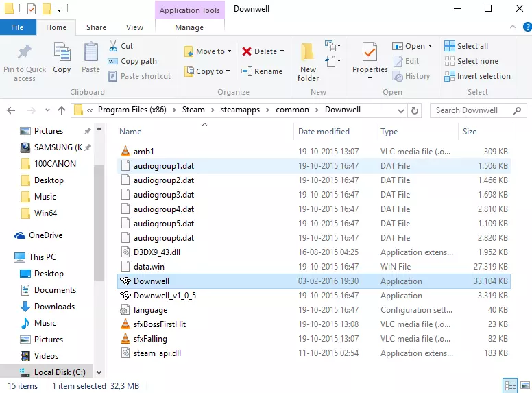Open recent locations dropdown arrow
The image size is (532, 393).
coord(47,110)
